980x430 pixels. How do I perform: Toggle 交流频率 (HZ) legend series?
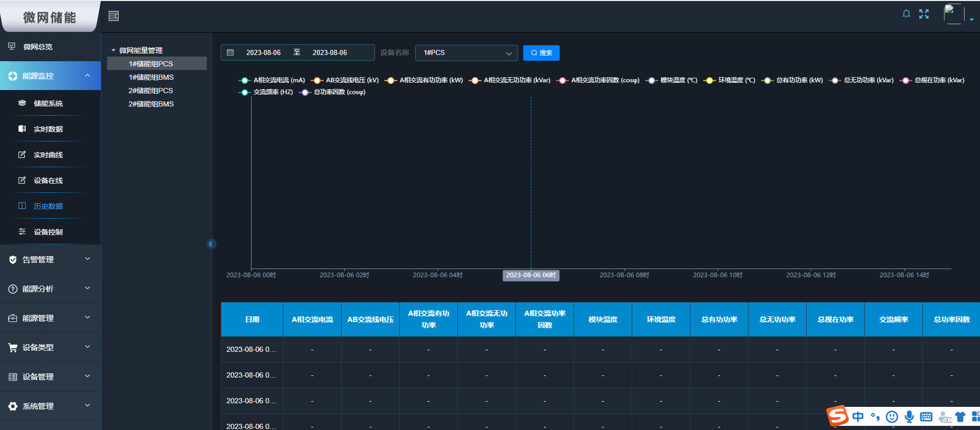coord(265,92)
